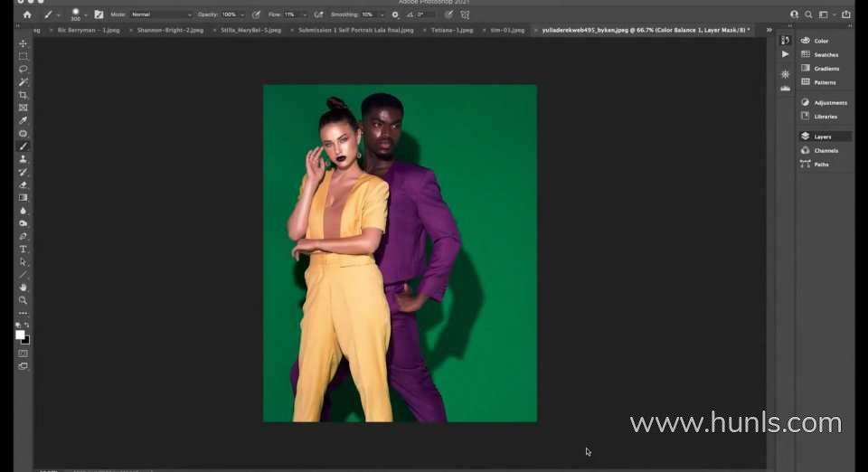
Task: Click the foreground color swatch
Action: (20, 335)
